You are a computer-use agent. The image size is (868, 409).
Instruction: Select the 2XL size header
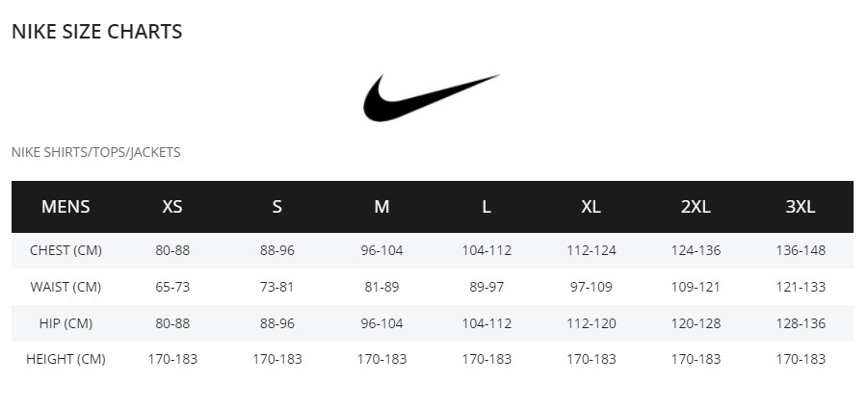point(696,206)
